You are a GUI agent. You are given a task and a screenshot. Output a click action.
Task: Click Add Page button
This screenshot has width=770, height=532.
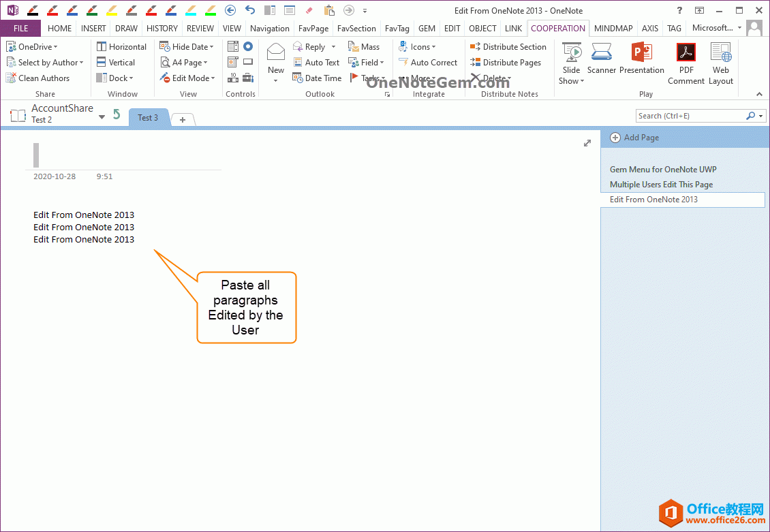pos(634,138)
